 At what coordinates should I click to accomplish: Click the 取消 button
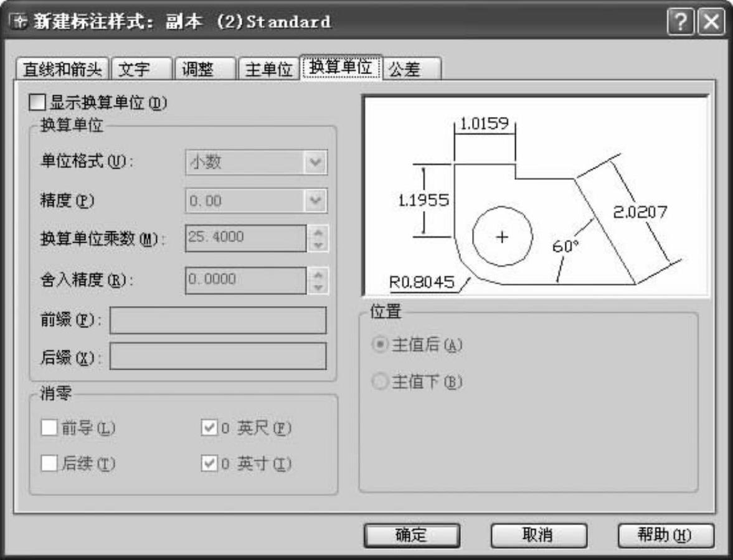point(539,534)
